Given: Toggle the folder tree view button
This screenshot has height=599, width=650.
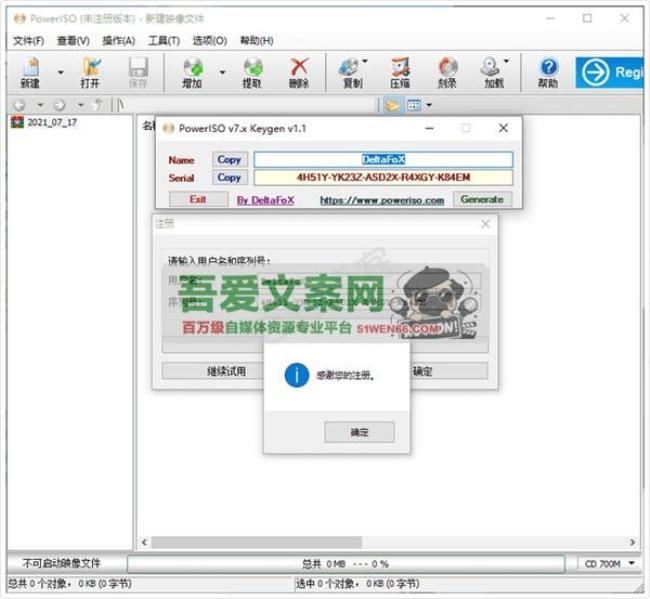Looking at the screenshot, I should point(392,105).
